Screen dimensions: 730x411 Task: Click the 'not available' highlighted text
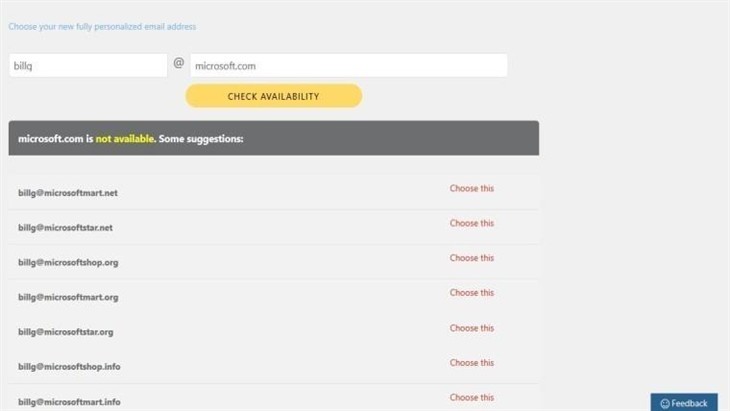(125, 139)
